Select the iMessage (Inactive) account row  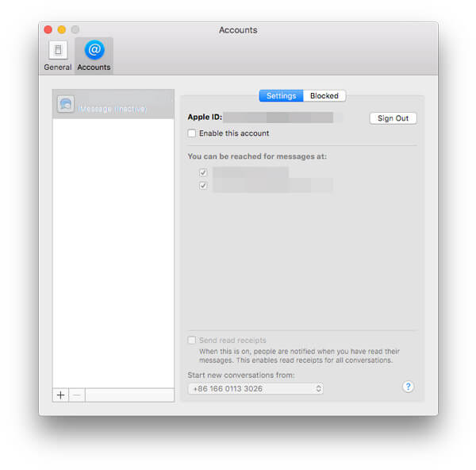coord(113,104)
